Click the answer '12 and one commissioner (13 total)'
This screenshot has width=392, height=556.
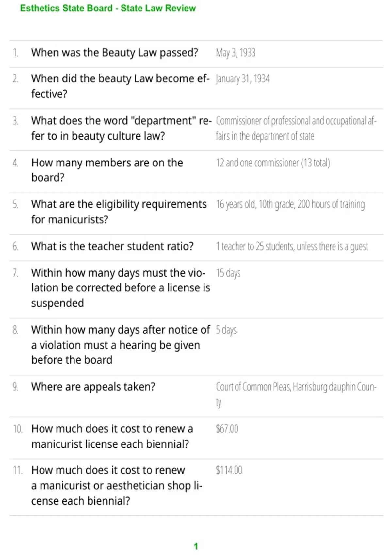point(273,163)
